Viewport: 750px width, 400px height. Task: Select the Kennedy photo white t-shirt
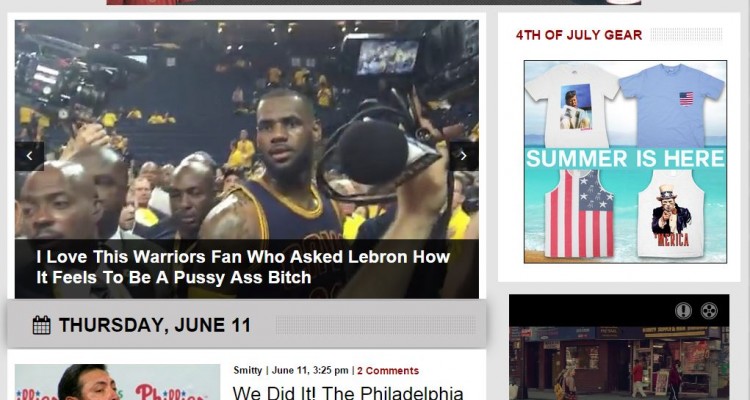point(572,105)
